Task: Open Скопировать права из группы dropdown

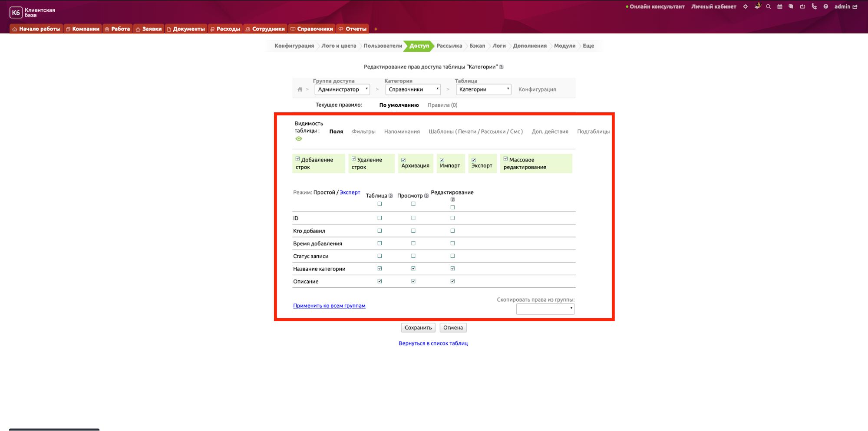Action: pos(545,309)
